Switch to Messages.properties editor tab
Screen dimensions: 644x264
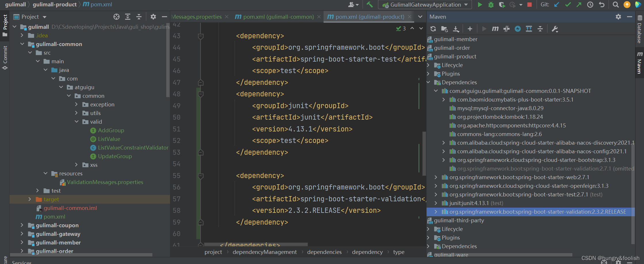click(196, 17)
